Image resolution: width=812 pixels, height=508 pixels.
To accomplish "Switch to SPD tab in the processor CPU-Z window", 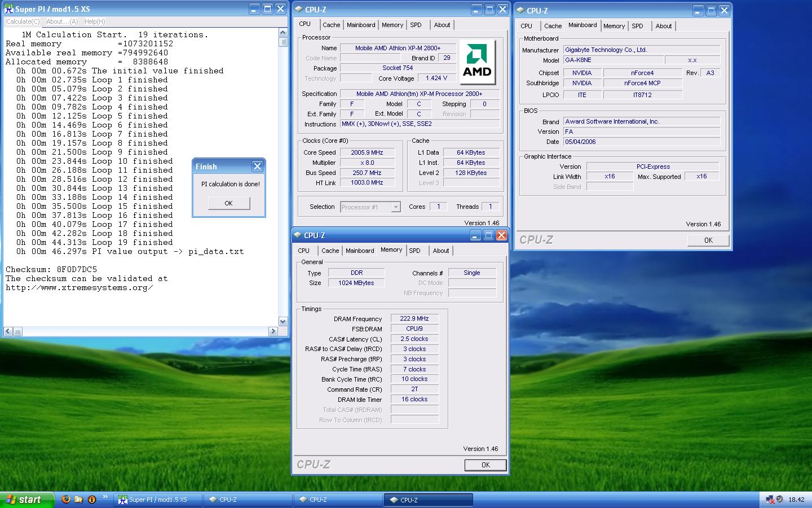I will 416,25.
